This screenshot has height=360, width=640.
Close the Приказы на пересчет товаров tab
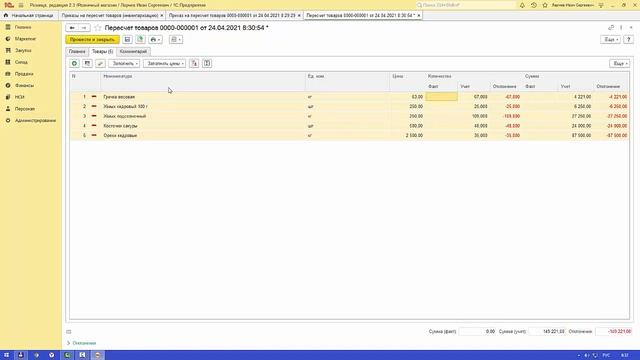(162, 16)
